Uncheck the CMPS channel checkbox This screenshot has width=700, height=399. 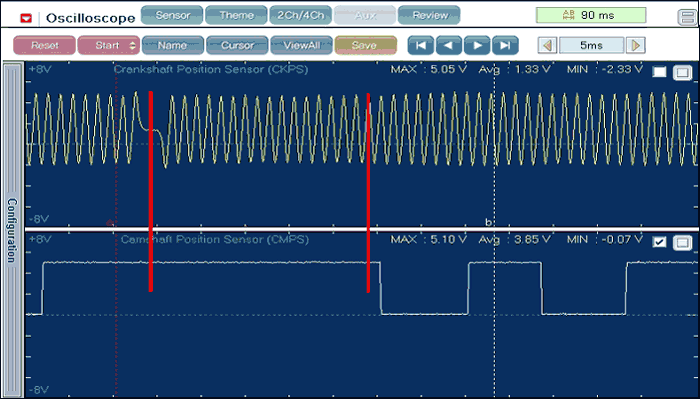pos(659,241)
